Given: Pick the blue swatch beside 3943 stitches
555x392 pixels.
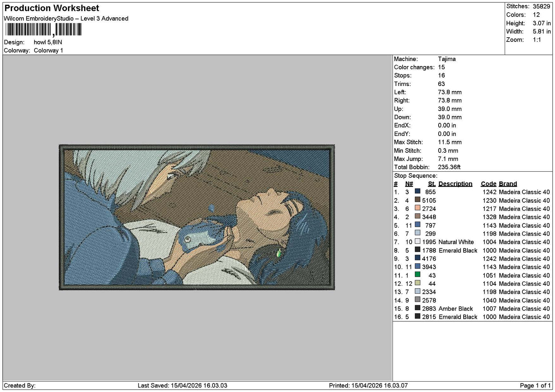Looking at the screenshot, I should click(417, 266).
